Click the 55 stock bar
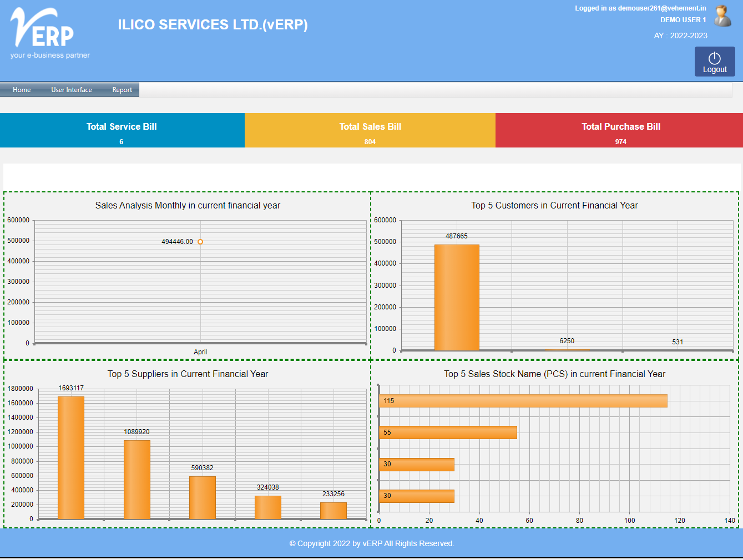 coord(448,432)
